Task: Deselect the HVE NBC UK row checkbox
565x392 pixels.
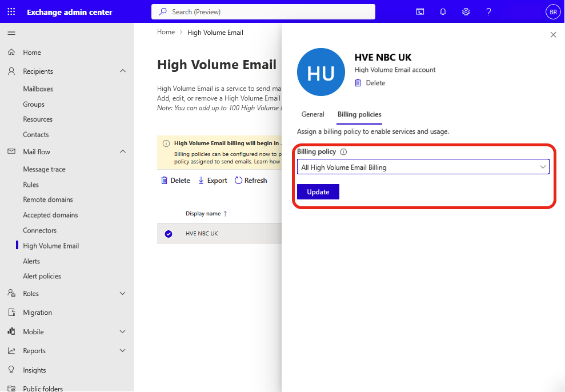Action: click(169, 234)
